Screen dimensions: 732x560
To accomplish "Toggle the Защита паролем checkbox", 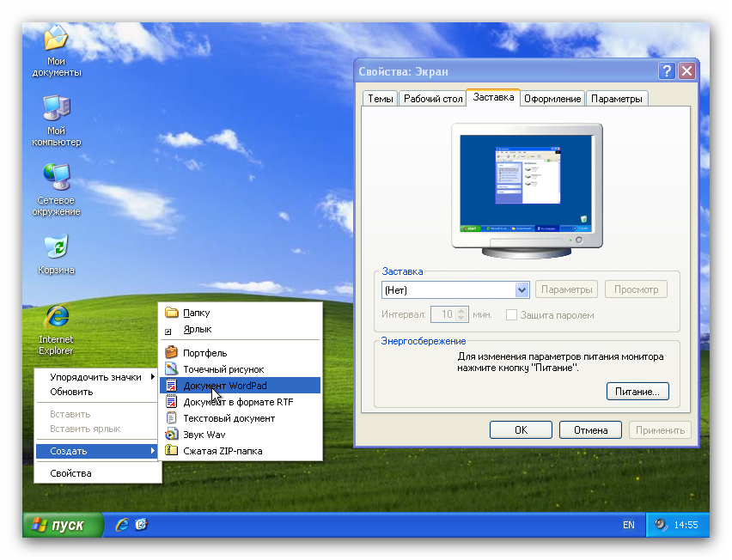I will [512, 315].
